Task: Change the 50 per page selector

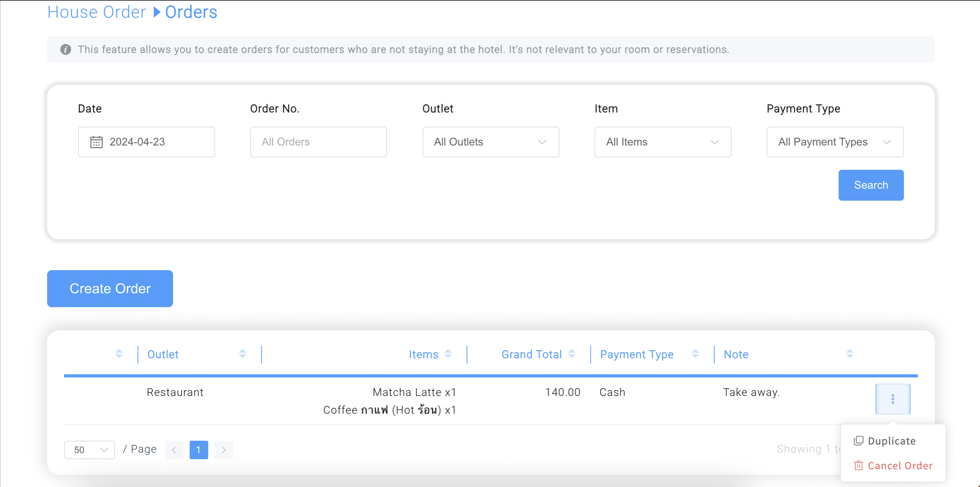Action: 90,450
